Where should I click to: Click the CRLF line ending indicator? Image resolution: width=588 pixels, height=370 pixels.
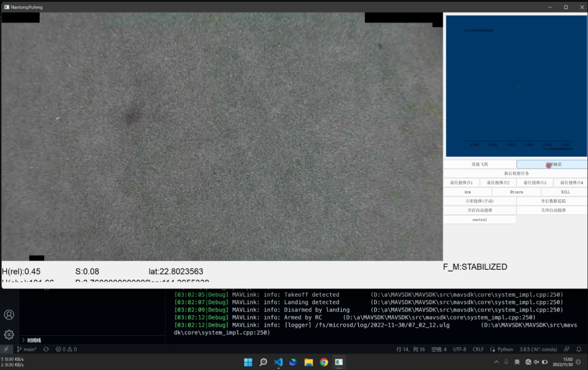478,349
